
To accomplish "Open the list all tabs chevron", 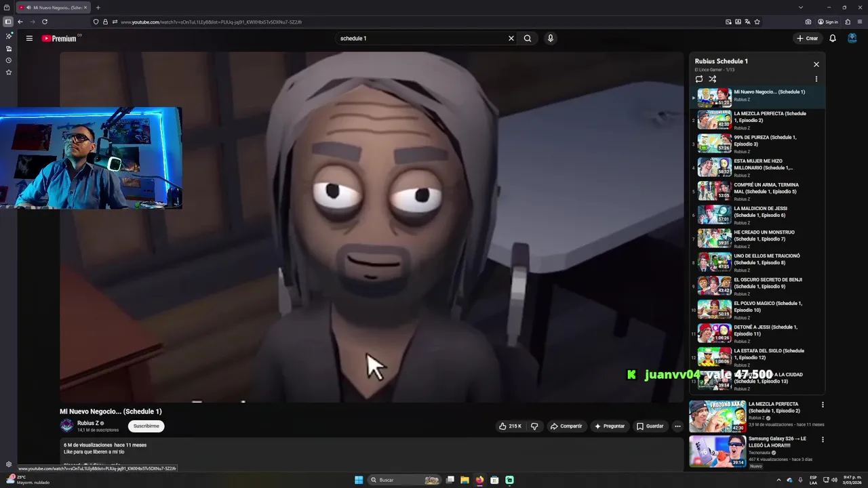I will point(801,7).
